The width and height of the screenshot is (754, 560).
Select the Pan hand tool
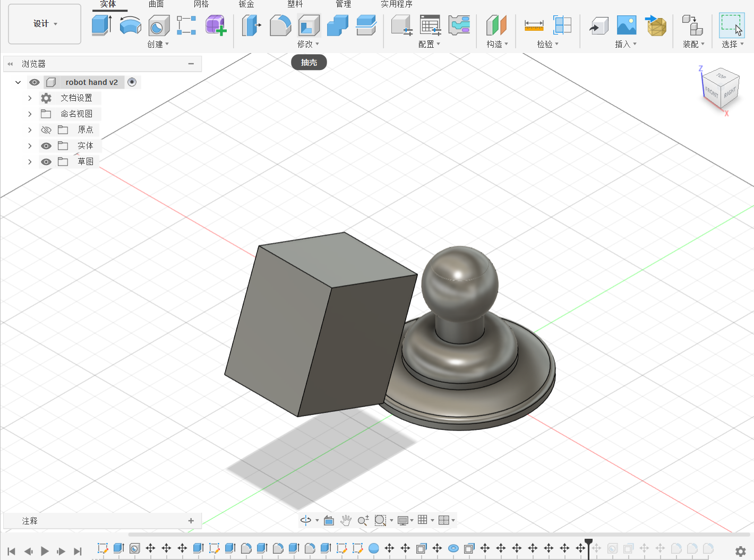coord(346,520)
